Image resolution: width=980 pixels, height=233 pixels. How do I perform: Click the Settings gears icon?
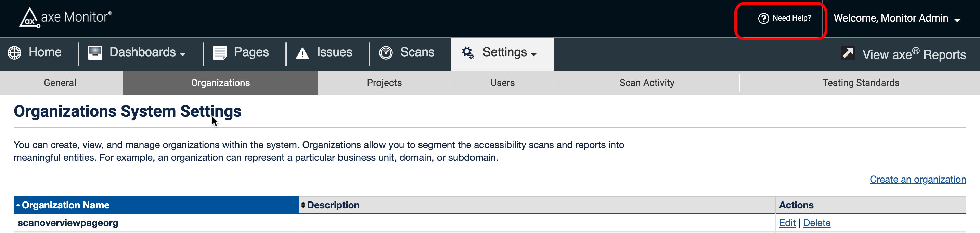[467, 52]
